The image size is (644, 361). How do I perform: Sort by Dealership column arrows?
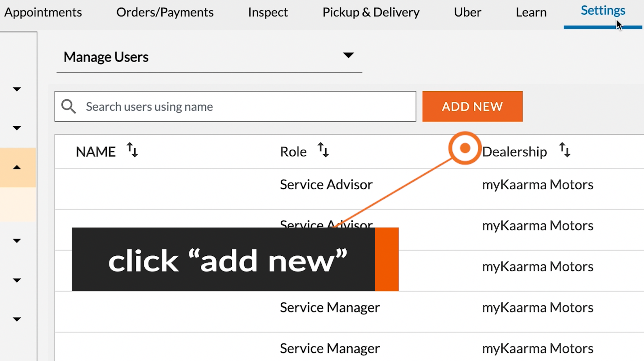[x=565, y=150]
